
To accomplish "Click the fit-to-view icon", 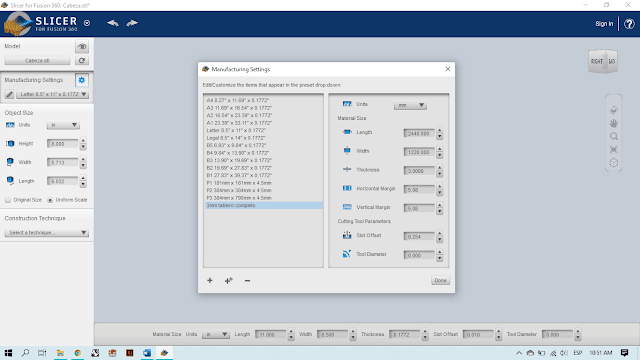I will (x=613, y=149).
